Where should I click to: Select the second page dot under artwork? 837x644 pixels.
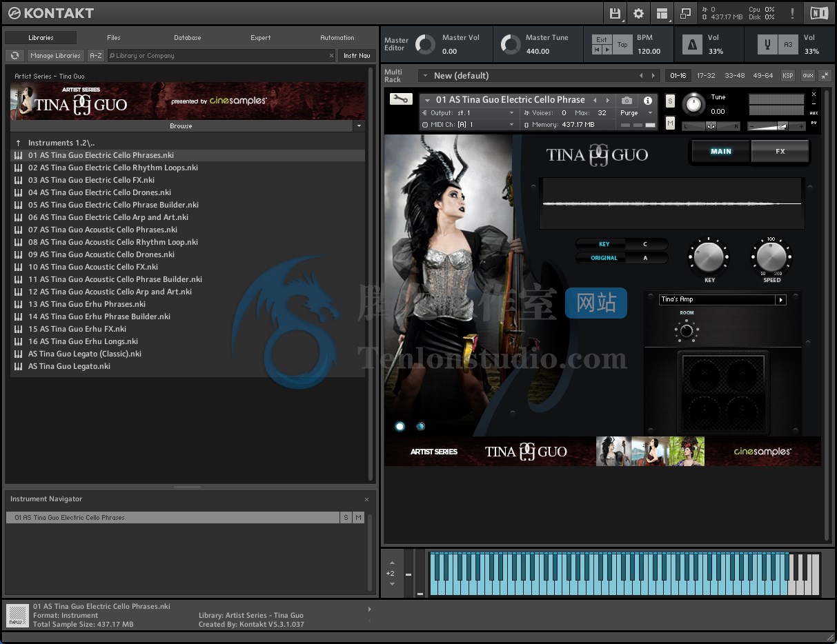[x=420, y=426]
